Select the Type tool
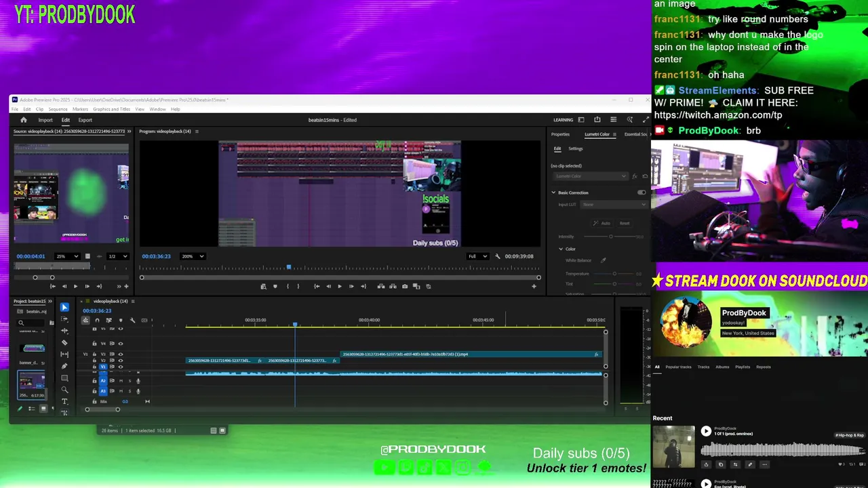The width and height of the screenshot is (868, 488). pos(64,401)
